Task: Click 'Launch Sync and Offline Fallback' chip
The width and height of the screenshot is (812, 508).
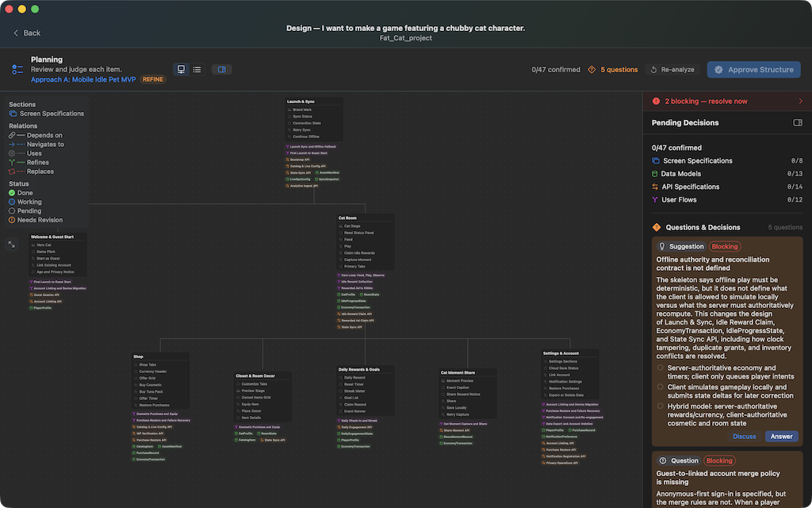Action: [x=311, y=147]
